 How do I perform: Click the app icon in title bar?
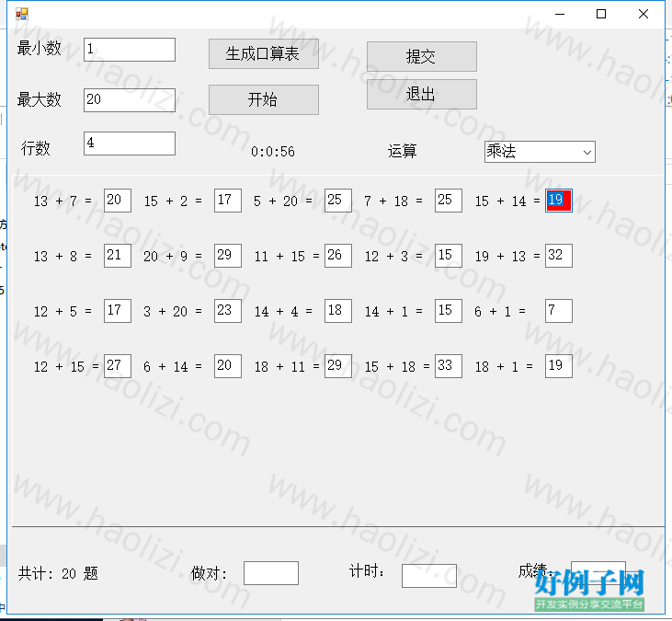pos(21,14)
